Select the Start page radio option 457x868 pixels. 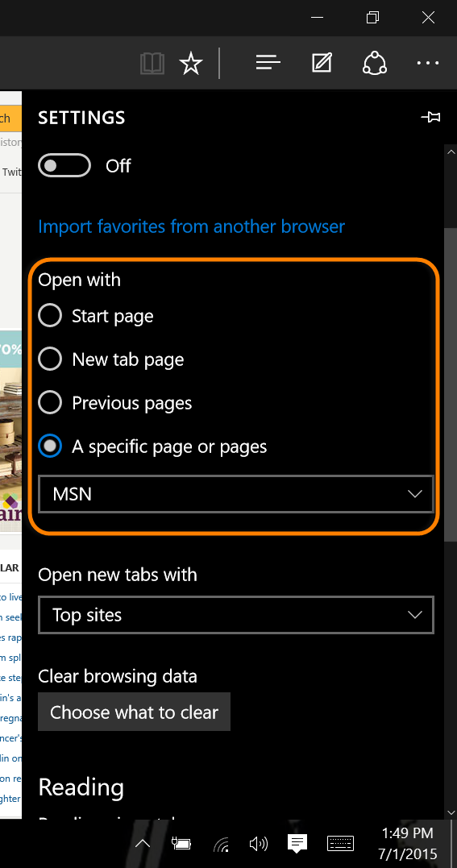coord(50,316)
